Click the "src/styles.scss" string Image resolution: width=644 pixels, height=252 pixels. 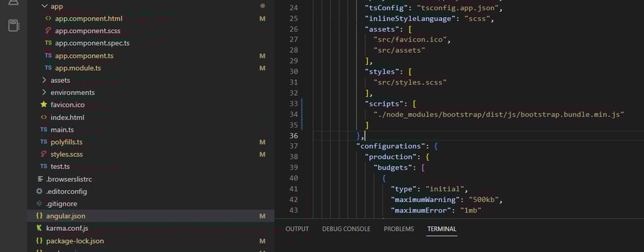410,82
